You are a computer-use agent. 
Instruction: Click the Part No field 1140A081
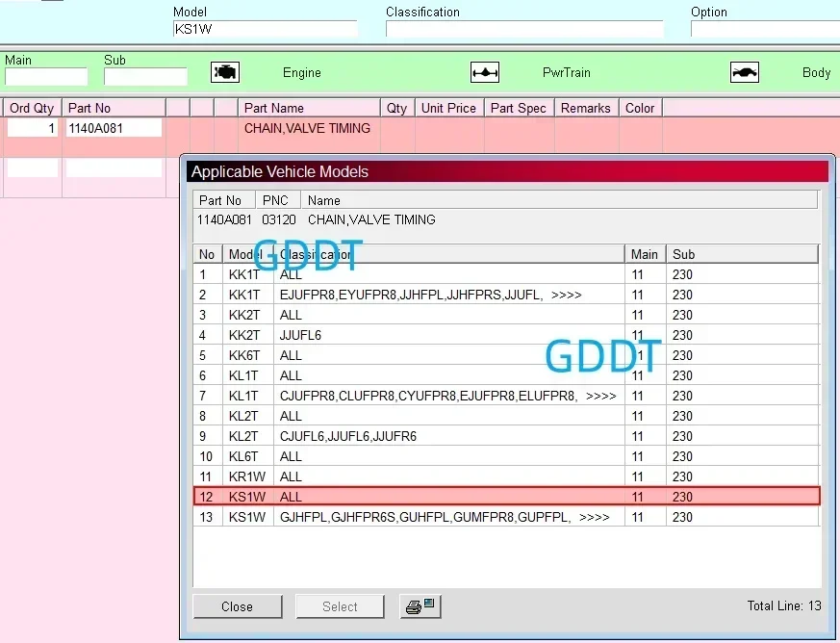(x=114, y=128)
